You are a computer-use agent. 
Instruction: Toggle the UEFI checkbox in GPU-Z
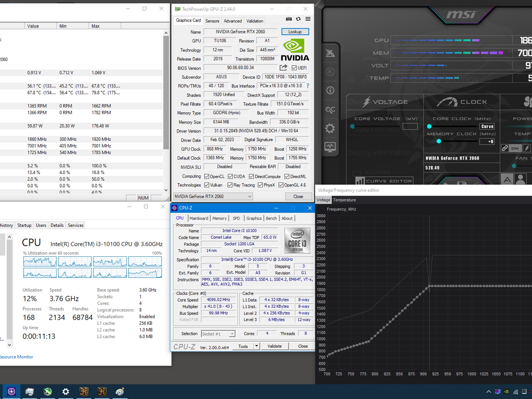pos(294,68)
